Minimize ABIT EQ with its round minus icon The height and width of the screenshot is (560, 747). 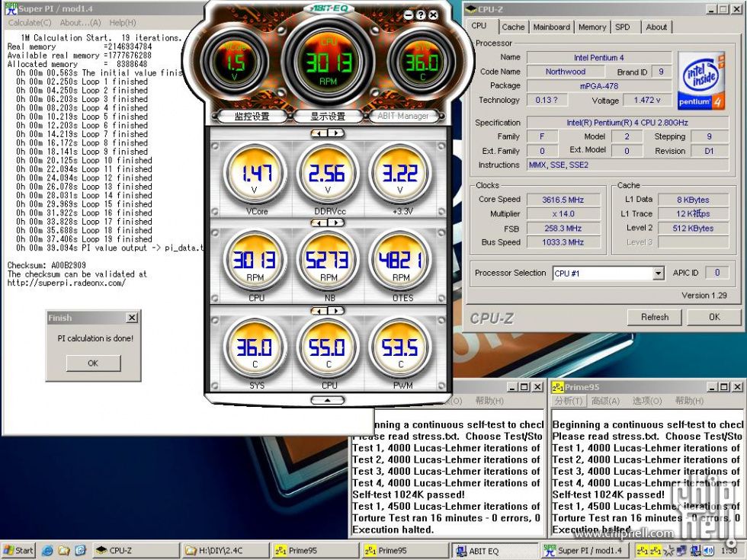point(409,15)
